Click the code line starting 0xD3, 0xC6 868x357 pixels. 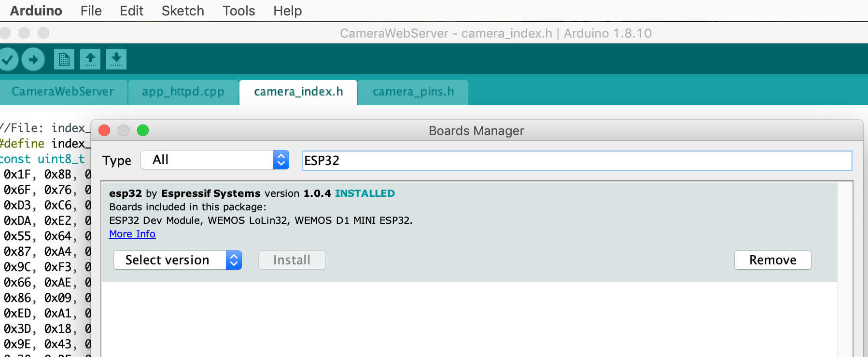point(47,205)
